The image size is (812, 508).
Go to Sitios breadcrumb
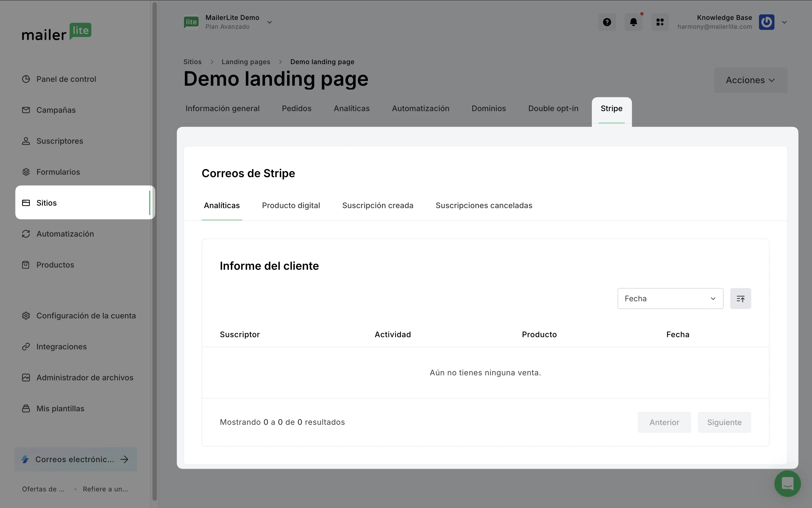[x=192, y=61]
